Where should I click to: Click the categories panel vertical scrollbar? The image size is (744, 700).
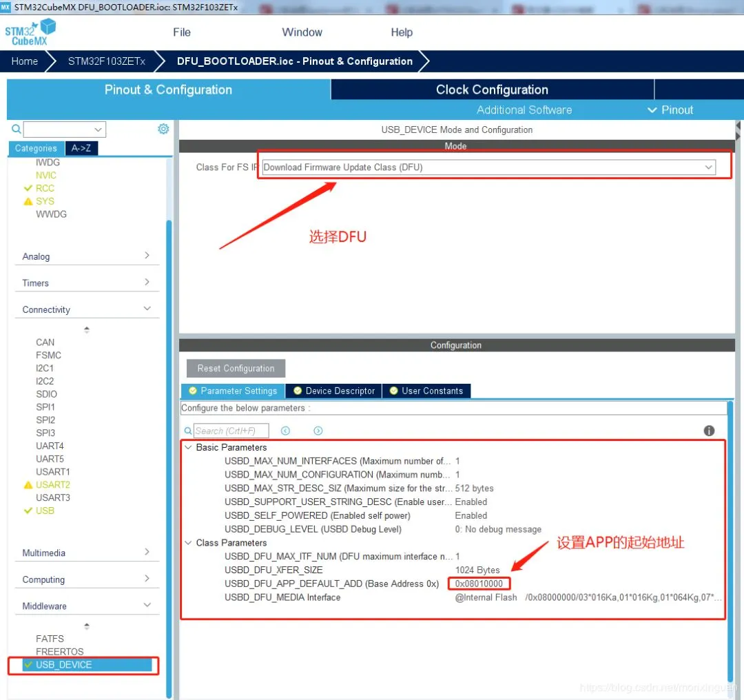tap(169, 458)
